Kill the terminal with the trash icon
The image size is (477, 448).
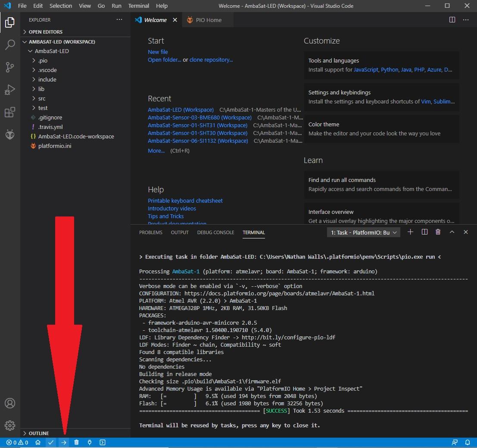click(x=438, y=232)
